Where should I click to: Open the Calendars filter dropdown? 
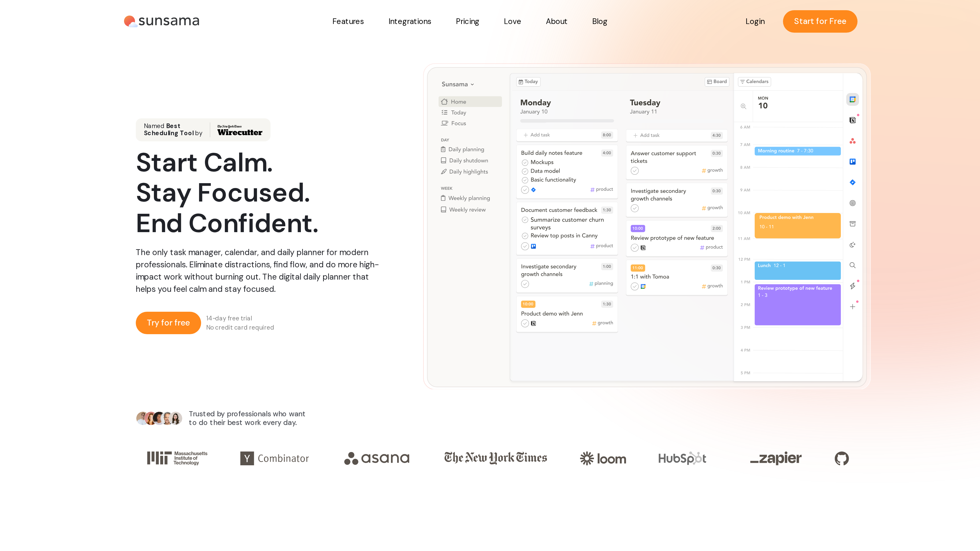754,81
